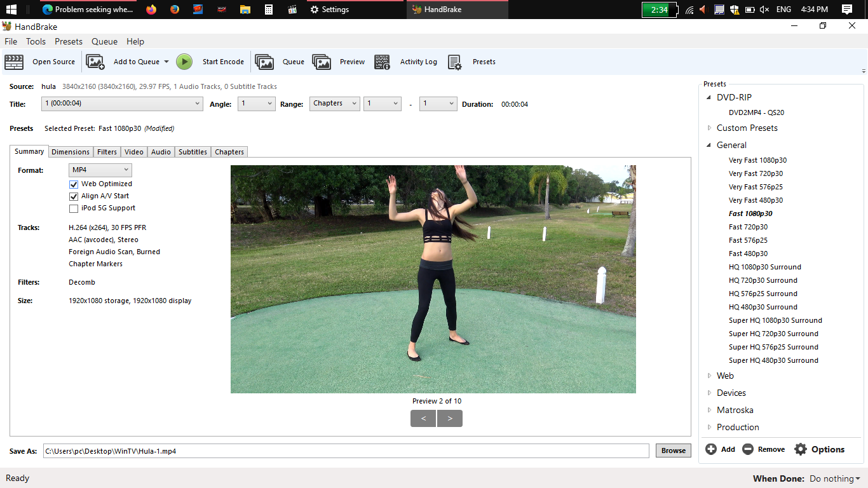Select the HQ 1080p30 Surround preset
The height and width of the screenshot is (488, 868).
pyautogui.click(x=764, y=267)
